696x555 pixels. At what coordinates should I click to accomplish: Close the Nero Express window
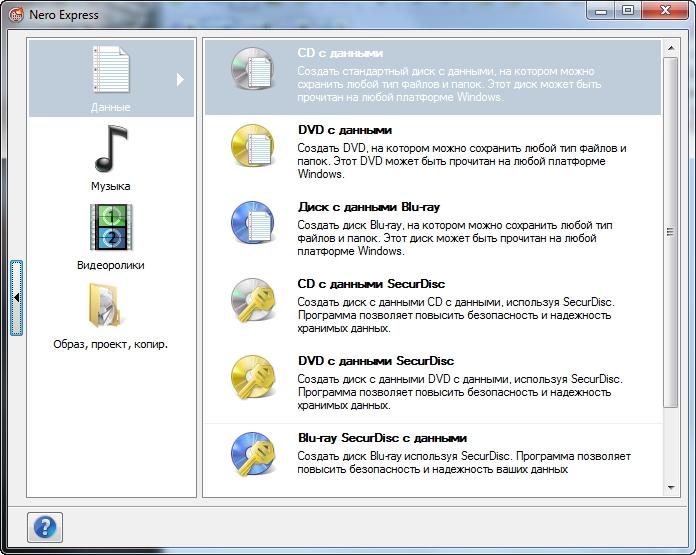point(664,12)
